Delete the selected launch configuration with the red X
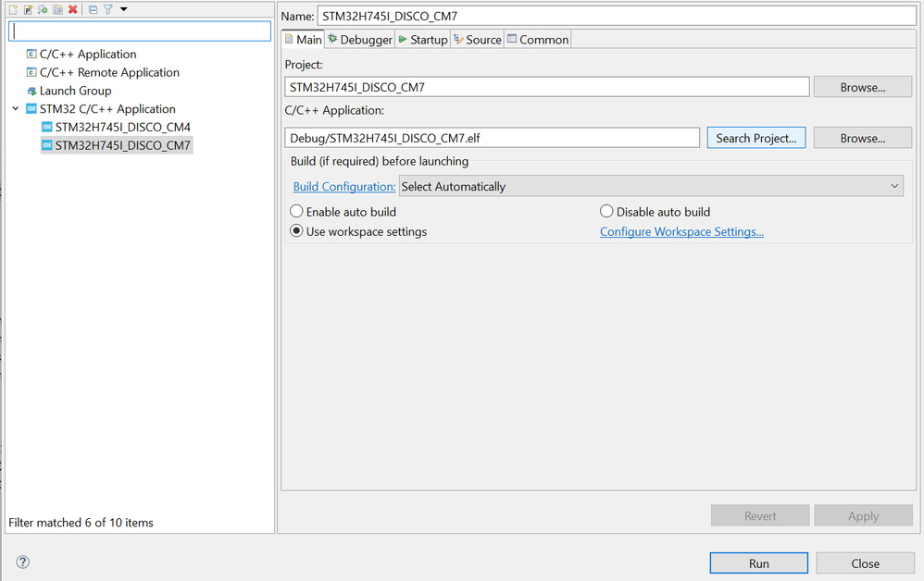 (72, 9)
